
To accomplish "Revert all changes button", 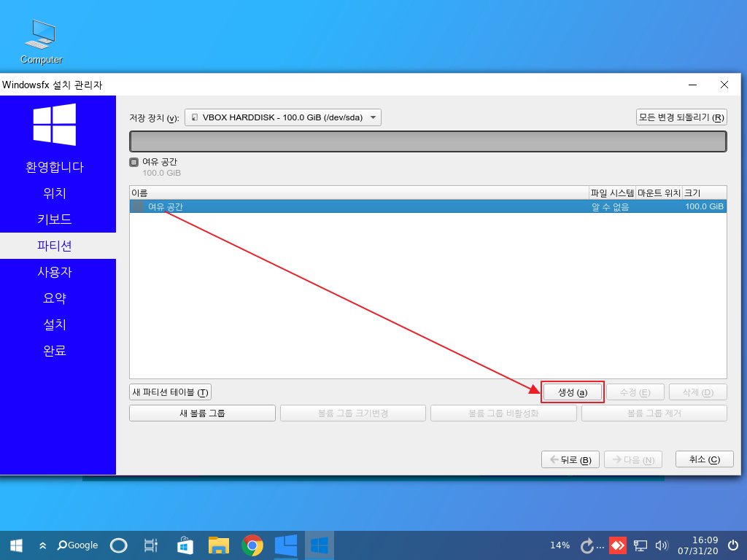I will (681, 117).
